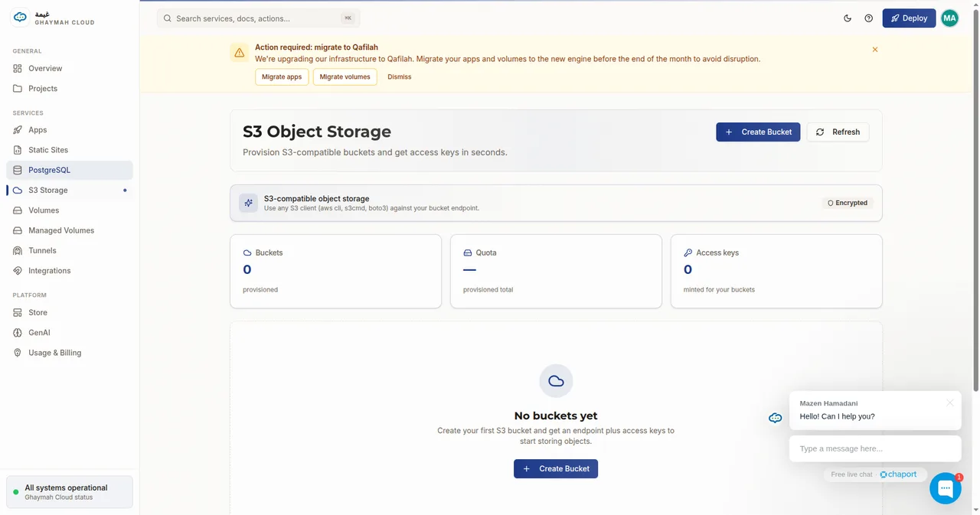Viewport: 980px width, 515px height.
Task: Open the Store platform page
Action: point(70,312)
